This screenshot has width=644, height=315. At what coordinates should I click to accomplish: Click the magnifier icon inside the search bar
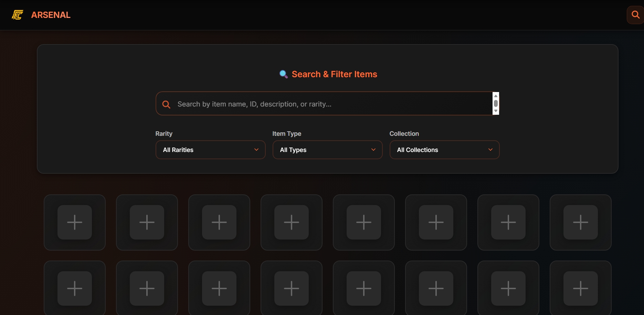tap(167, 104)
